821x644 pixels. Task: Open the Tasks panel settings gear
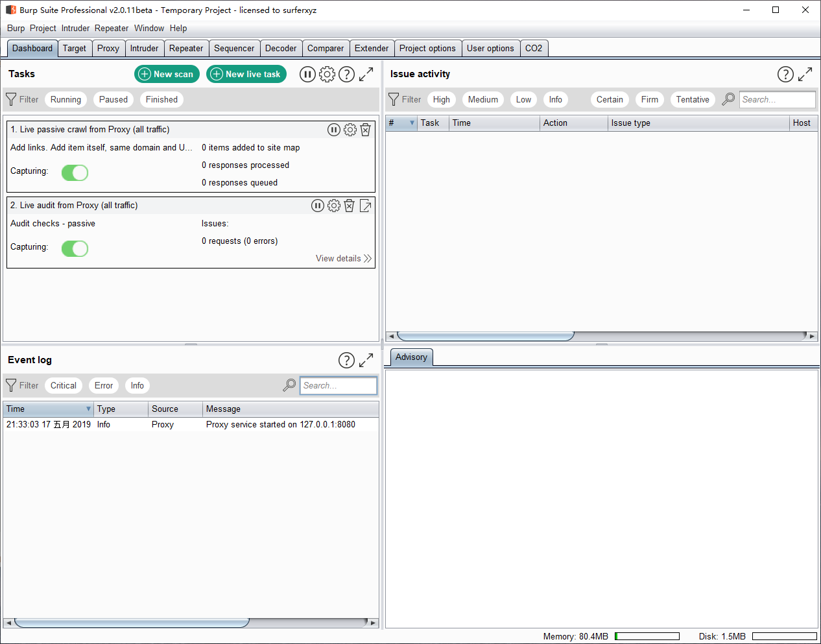327,75
